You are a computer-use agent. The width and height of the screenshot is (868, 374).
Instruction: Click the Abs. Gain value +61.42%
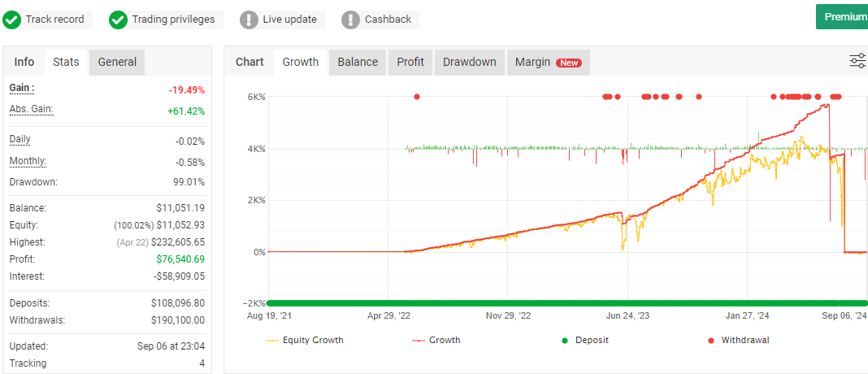[x=186, y=111]
